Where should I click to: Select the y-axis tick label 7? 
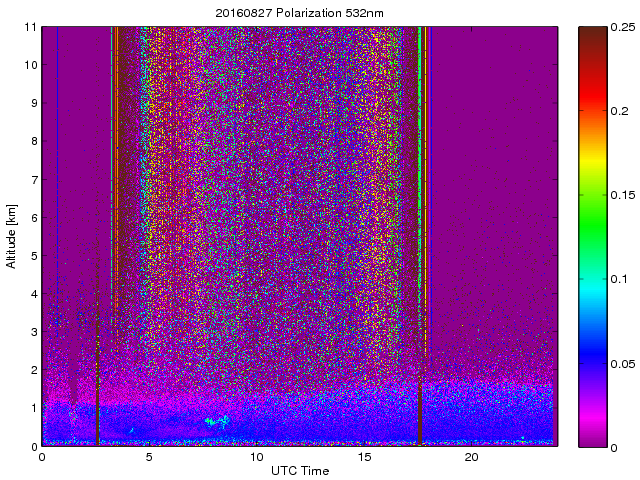(x=32, y=180)
